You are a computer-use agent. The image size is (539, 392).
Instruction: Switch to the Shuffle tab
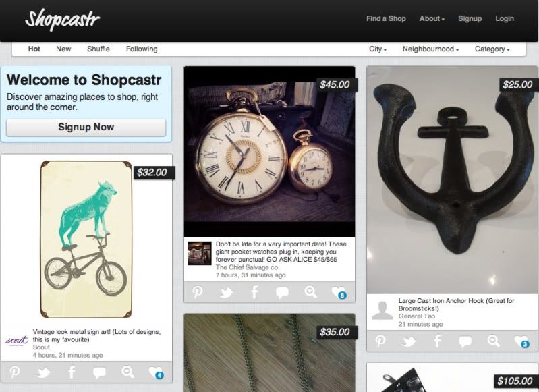(x=98, y=49)
